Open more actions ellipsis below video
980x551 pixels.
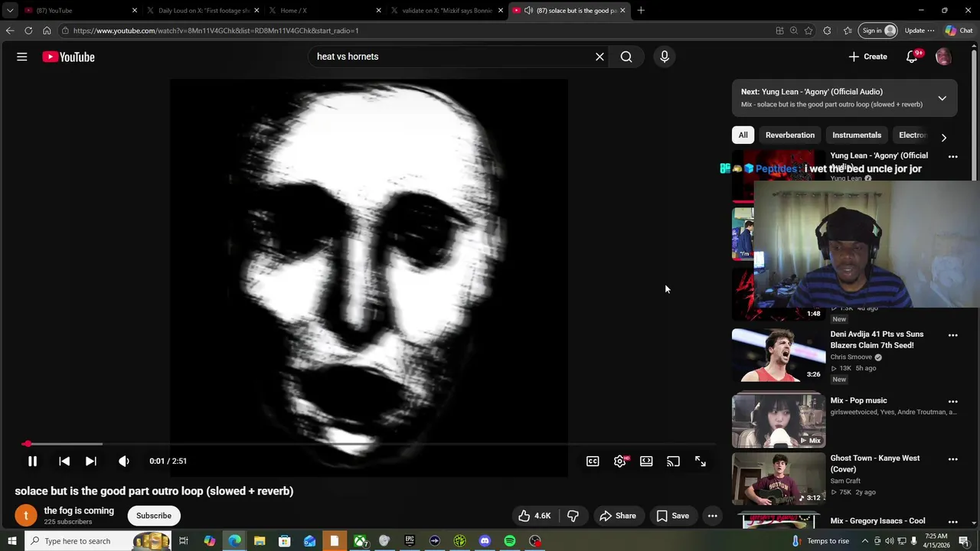pyautogui.click(x=712, y=516)
